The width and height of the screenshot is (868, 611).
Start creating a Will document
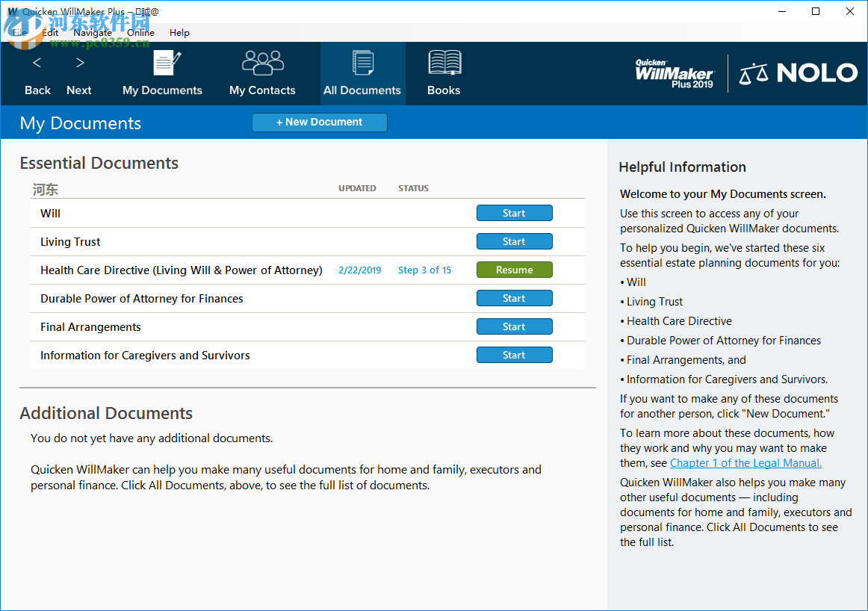(x=514, y=213)
